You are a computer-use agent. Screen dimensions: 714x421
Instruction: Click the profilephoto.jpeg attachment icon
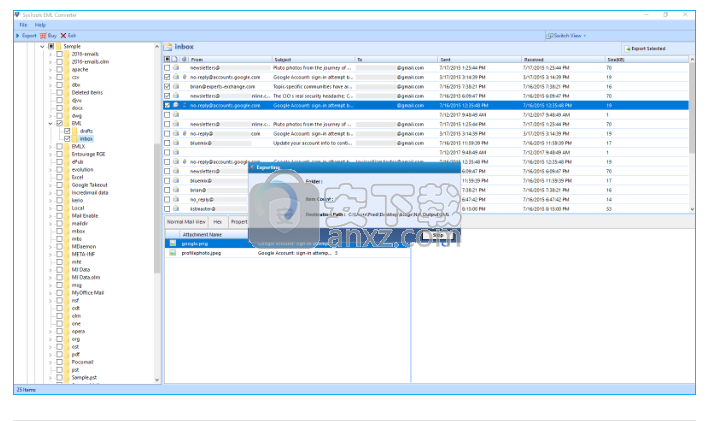[x=173, y=253]
